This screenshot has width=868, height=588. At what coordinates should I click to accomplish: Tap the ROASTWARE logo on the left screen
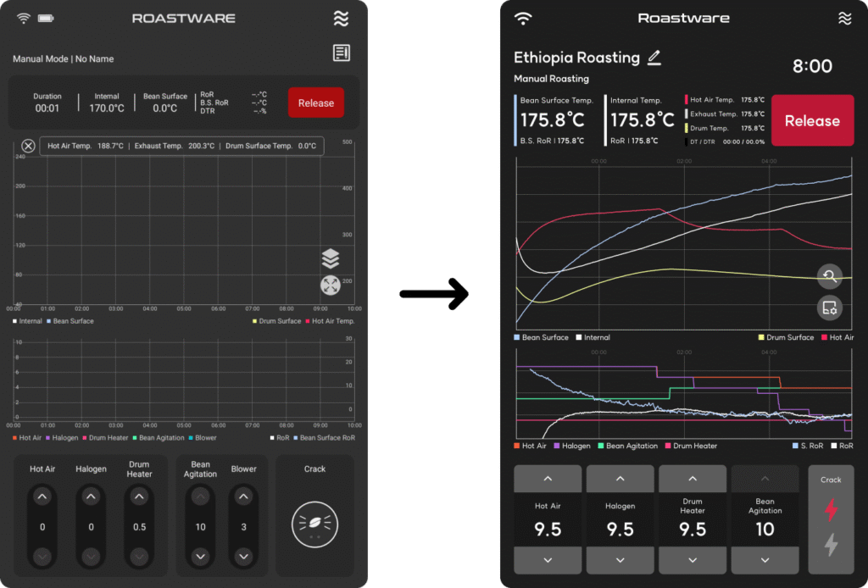click(184, 19)
